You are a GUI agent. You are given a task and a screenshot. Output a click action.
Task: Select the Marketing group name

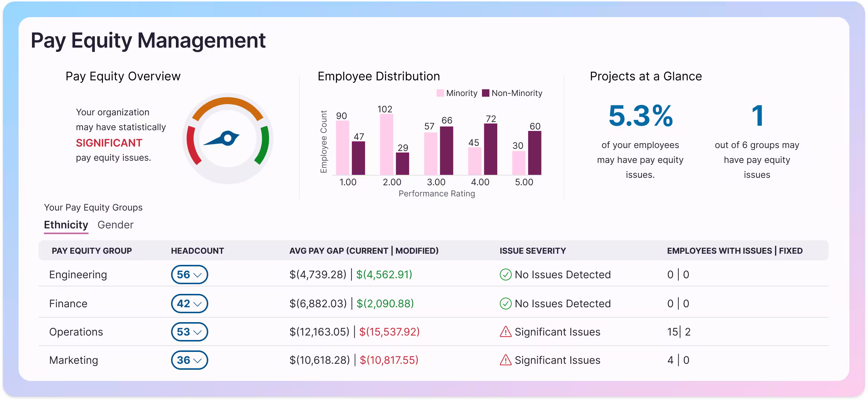(x=74, y=360)
